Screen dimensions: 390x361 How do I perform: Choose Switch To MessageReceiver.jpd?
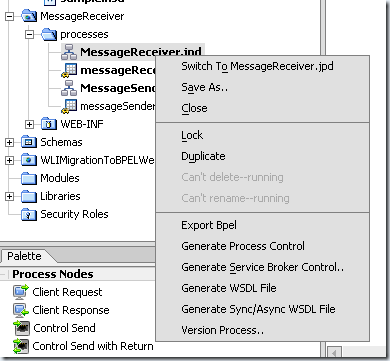click(x=263, y=66)
